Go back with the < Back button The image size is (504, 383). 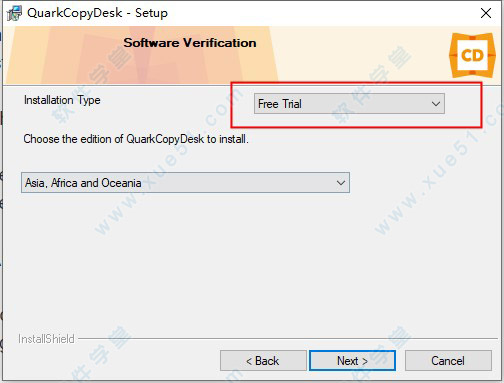tap(263, 361)
